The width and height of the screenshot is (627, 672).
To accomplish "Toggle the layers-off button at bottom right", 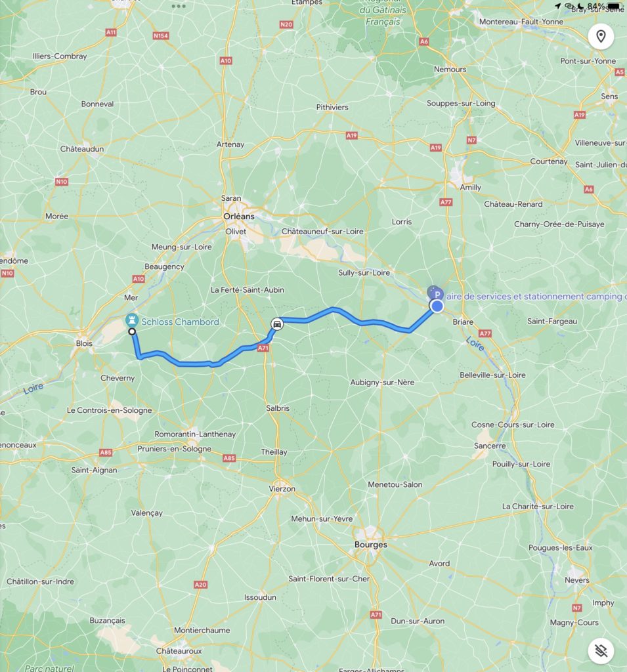I will (x=601, y=650).
